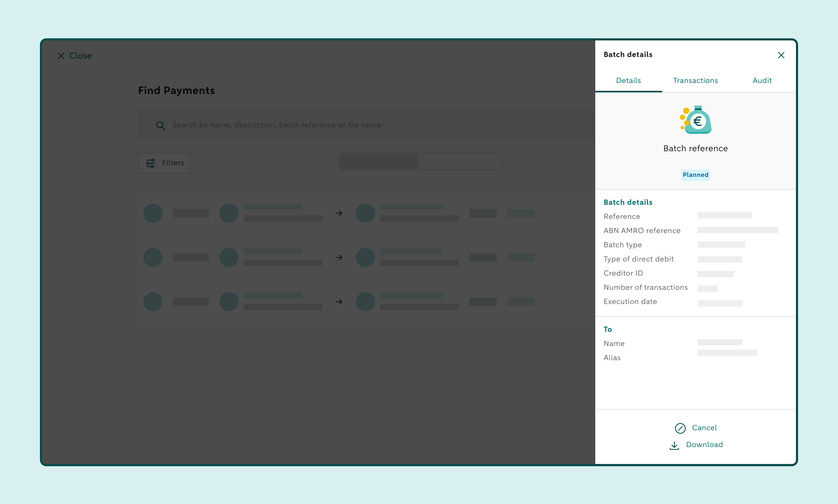
Task: Click the Execution date label
Action: [630, 302]
